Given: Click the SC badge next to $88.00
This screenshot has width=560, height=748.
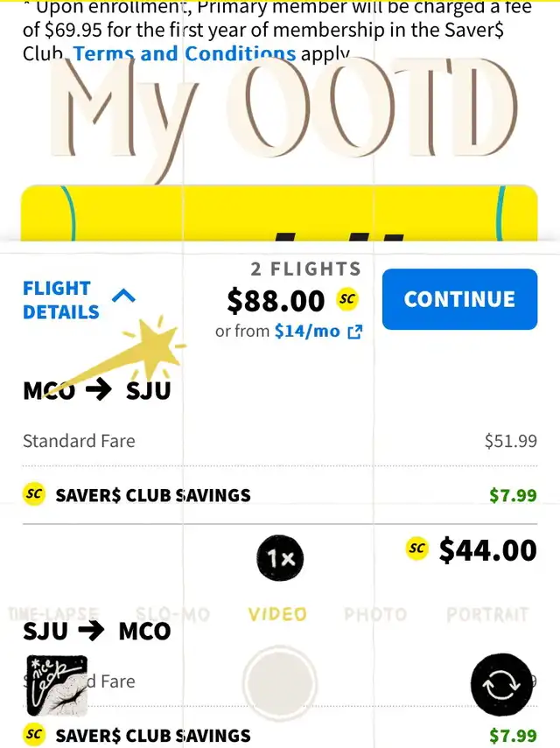Looking at the screenshot, I should [347, 299].
